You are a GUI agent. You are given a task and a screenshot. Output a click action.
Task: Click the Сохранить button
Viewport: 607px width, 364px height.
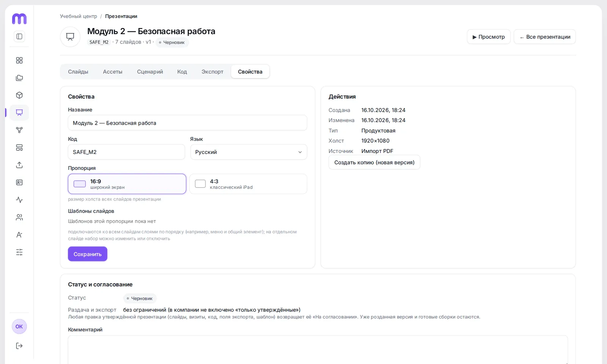click(x=88, y=254)
